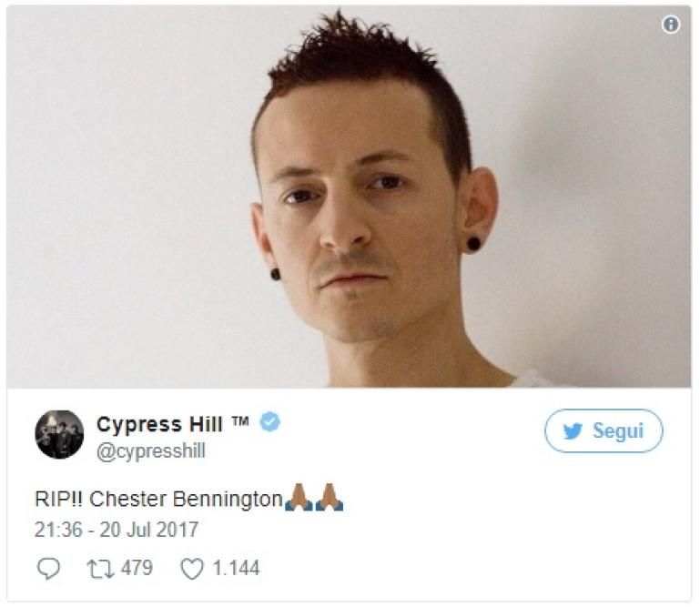Click the info icon on the photo
The height and width of the screenshot is (607, 700).
(671, 24)
